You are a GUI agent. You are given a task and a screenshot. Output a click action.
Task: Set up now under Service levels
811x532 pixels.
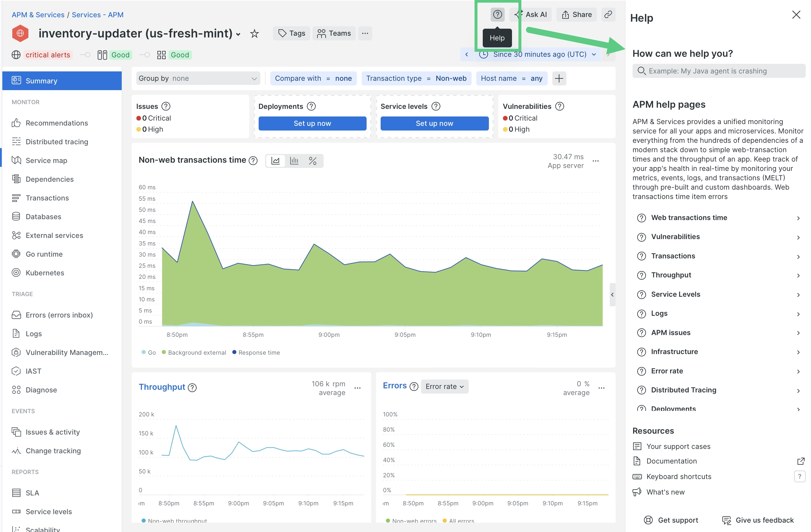coord(434,123)
